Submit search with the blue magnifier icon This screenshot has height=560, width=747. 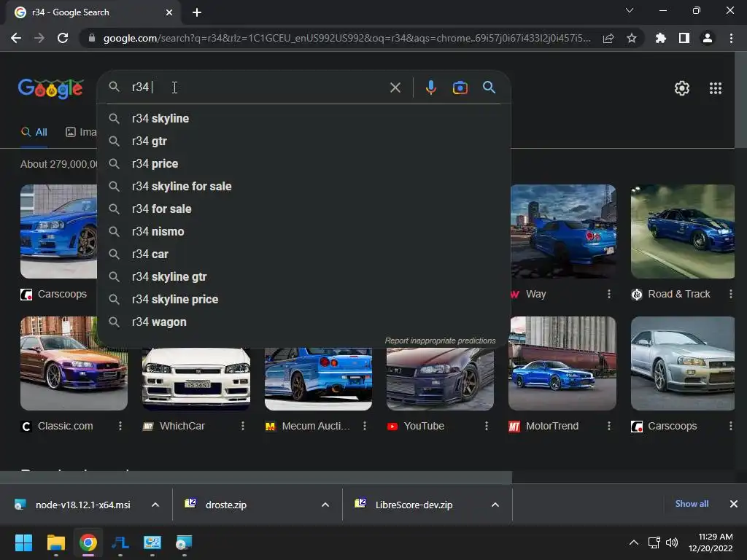[489, 87]
